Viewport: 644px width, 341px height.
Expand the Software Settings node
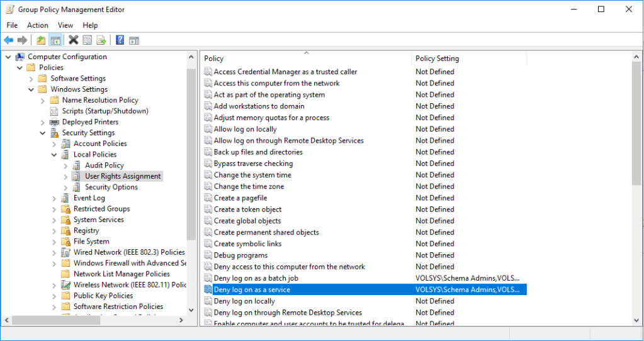(x=31, y=79)
